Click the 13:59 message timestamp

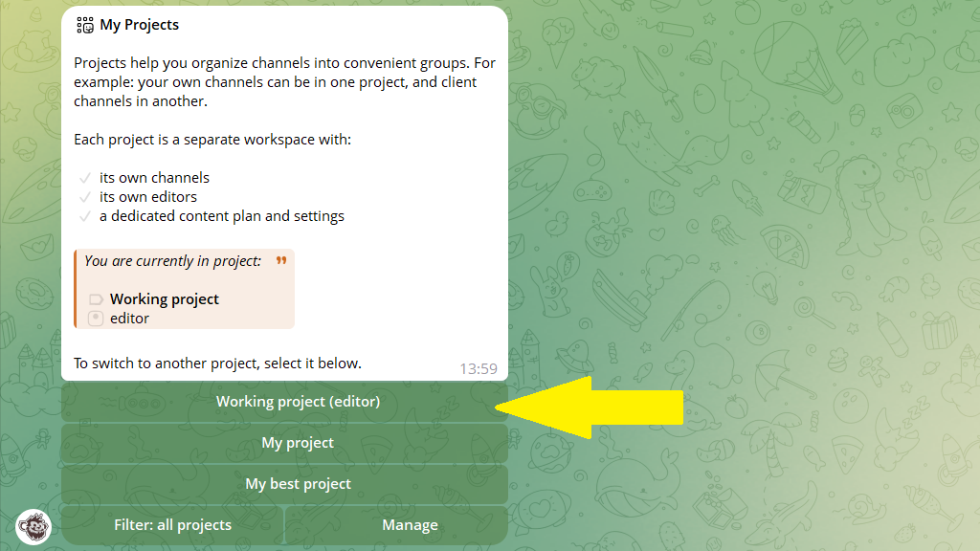479,368
